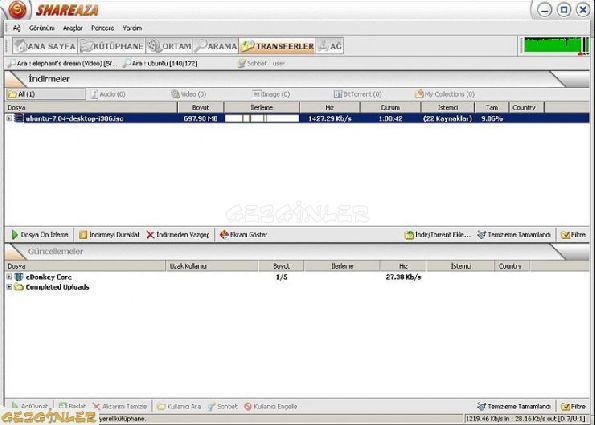Expand the ubuntu-7.04-desktop download row

coord(9,118)
